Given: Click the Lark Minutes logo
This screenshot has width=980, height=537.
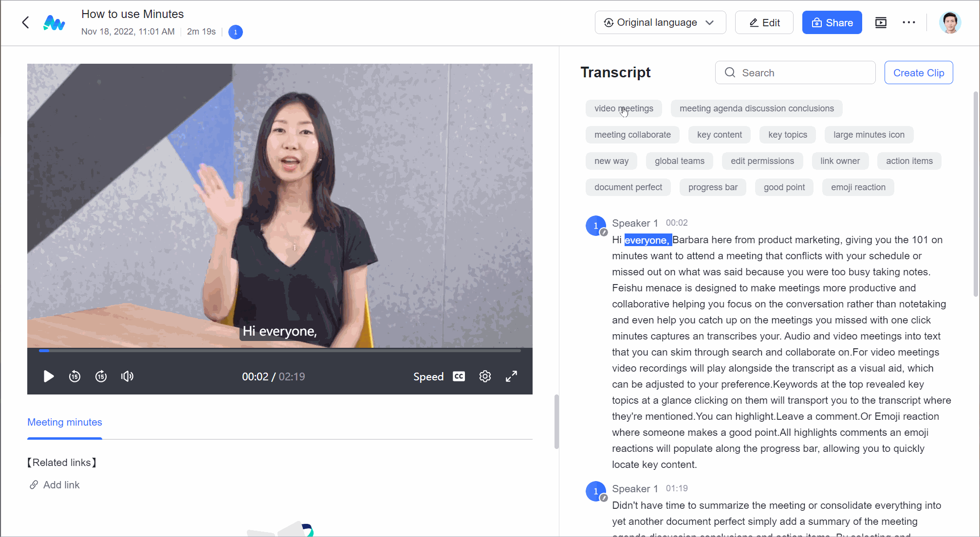Looking at the screenshot, I should pos(54,22).
